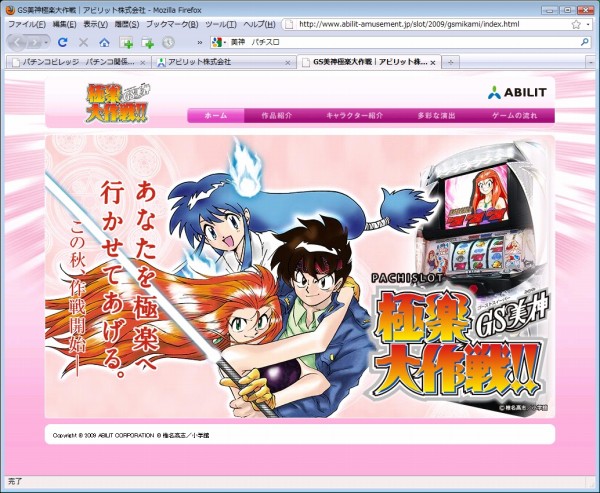Select the GS美神極楽大作戦 tab
The height and width of the screenshot is (493, 600).
[369, 62]
